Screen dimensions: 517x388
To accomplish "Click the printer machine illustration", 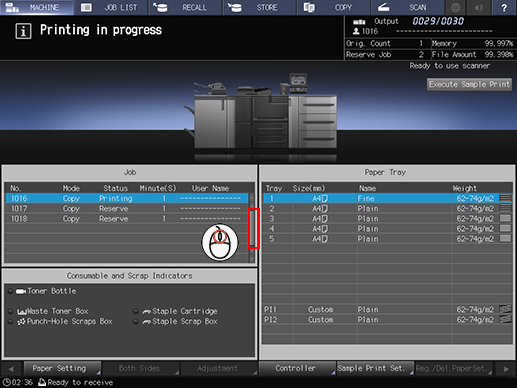I will pos(262,112).
